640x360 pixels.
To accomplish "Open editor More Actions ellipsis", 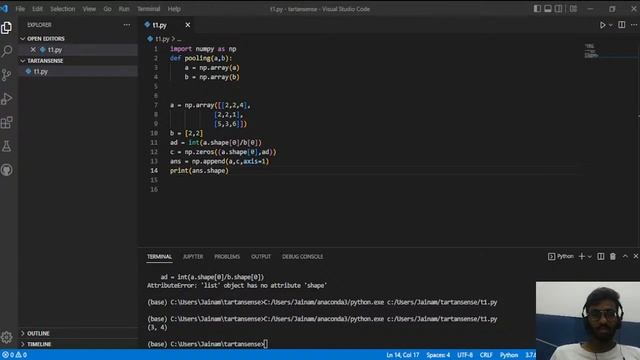I will pos(634,25).
